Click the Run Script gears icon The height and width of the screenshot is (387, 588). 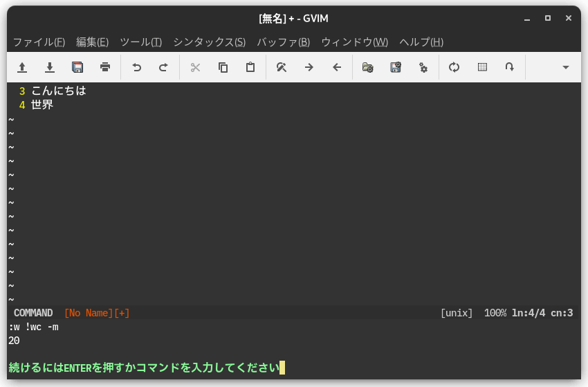coord(423,68)
